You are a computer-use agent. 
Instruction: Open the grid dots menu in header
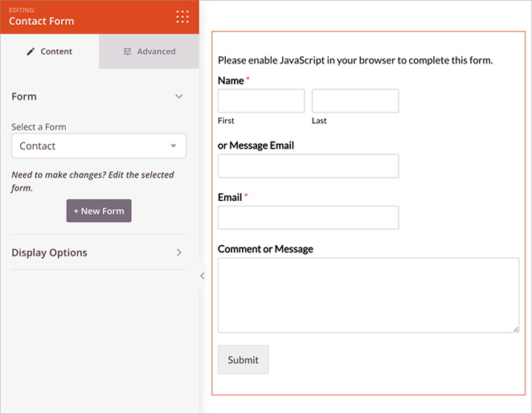point(182,17)
